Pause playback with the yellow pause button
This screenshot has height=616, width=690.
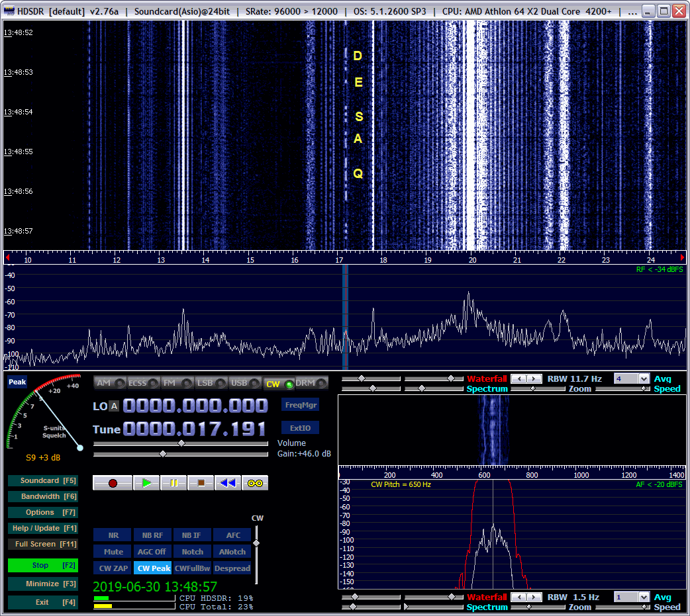(173, 483)
